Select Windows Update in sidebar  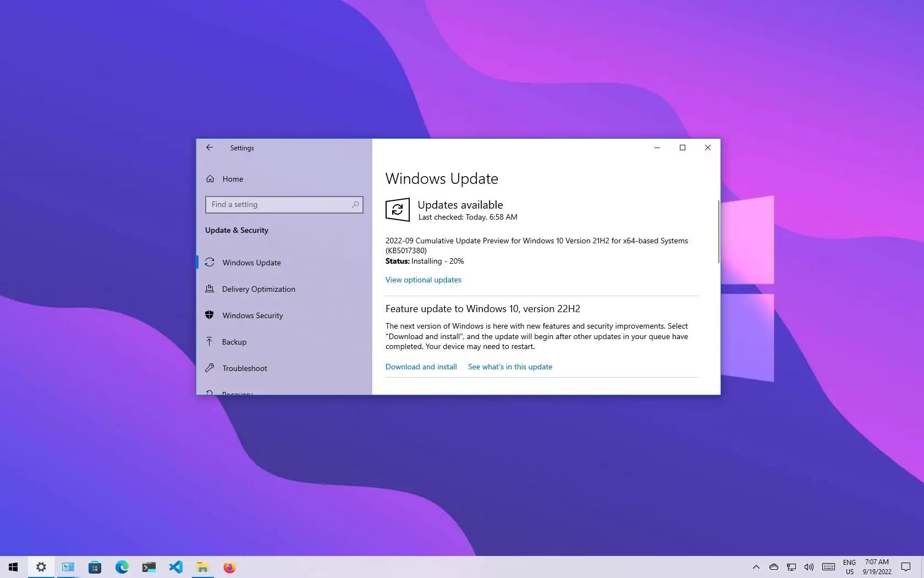pos(284,263)
